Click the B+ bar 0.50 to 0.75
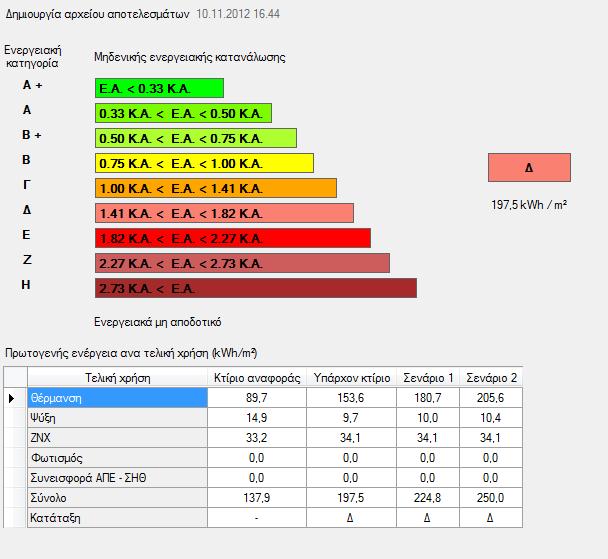 pyautogui.click(x=196, y=138)
